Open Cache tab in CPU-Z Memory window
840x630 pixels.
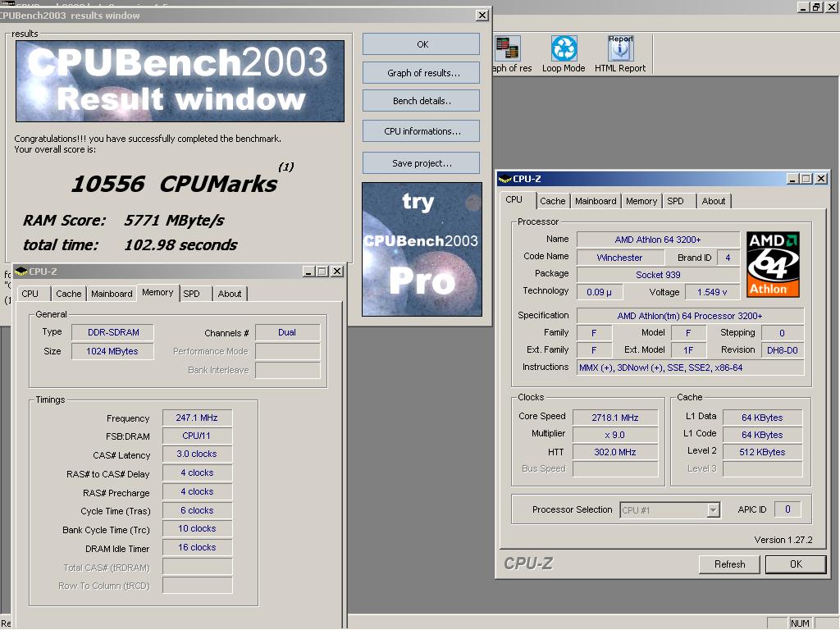[x=69, y=294]
